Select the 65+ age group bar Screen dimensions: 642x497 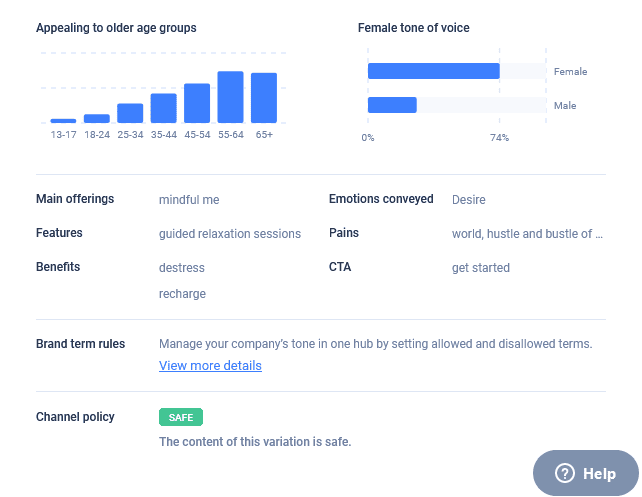click(x=264, y=98)
